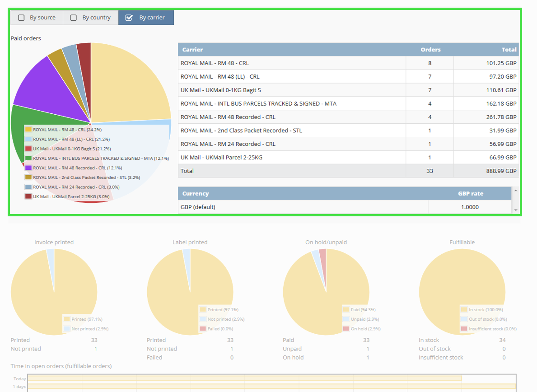
Task: Click the On hold/unpaid pie chart
Action: [326, 292]
